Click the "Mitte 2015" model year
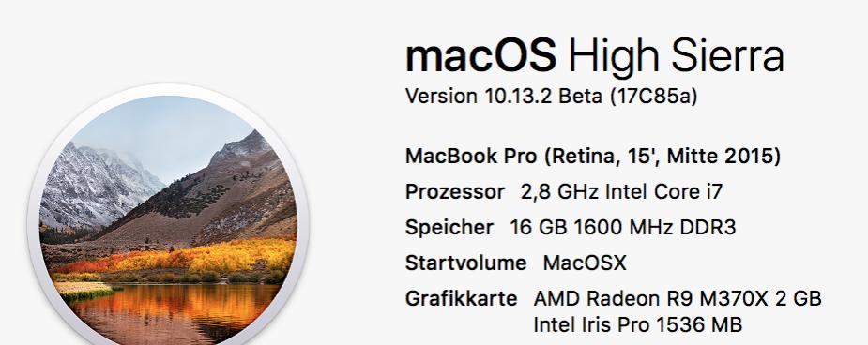The width and height of the screenshot is (868, 345). (x=720, y=157)
